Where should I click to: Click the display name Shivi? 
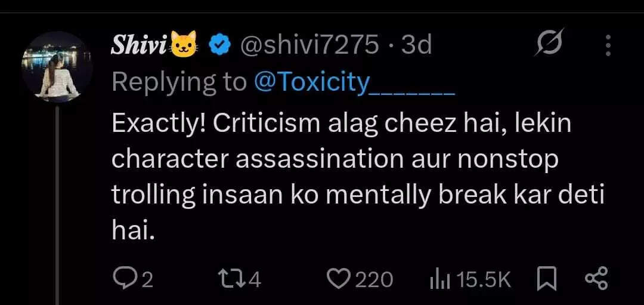coord(140,45)
